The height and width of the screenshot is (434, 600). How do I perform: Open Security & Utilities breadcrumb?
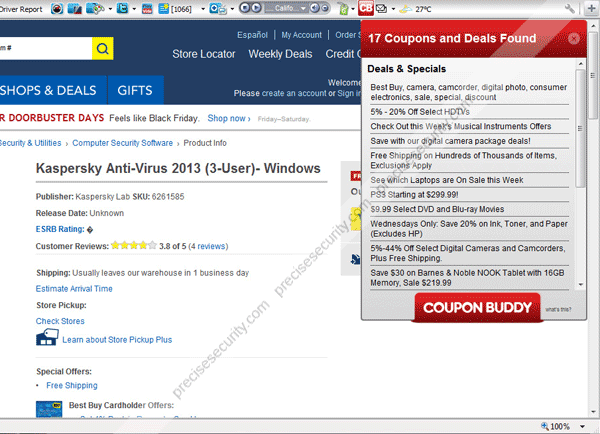tap(30, 143)
